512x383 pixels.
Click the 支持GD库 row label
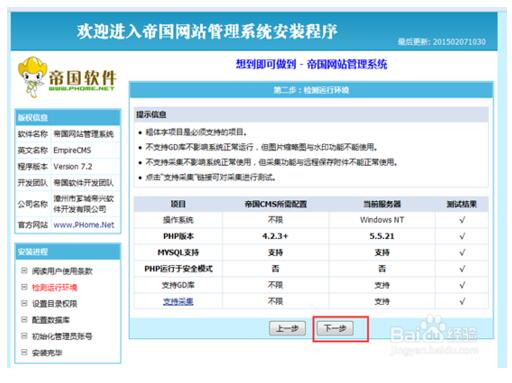[x=178, y=285]
